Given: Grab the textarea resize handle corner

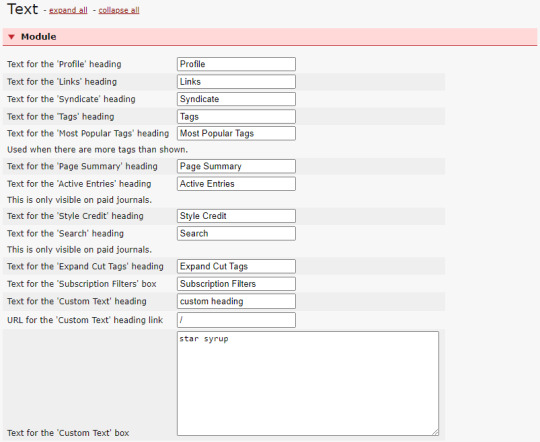Looking at the screenshot, I should click(436, 432).
